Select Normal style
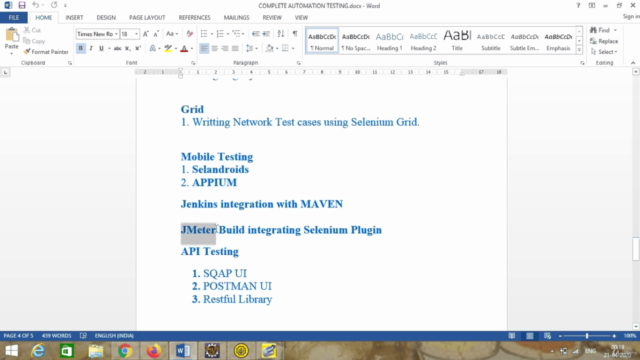640x360 pixels. pos(322,41)
